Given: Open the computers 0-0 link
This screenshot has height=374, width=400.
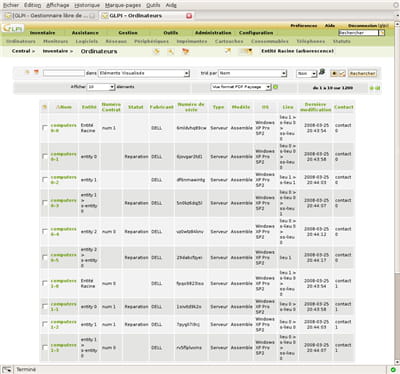Looking at the screenshot, I should tap(63, 128).
